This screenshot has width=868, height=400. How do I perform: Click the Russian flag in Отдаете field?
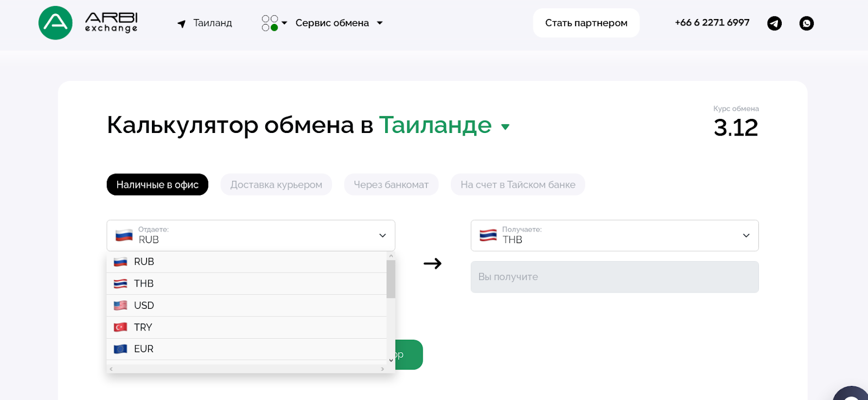click(x=124, y=236)
